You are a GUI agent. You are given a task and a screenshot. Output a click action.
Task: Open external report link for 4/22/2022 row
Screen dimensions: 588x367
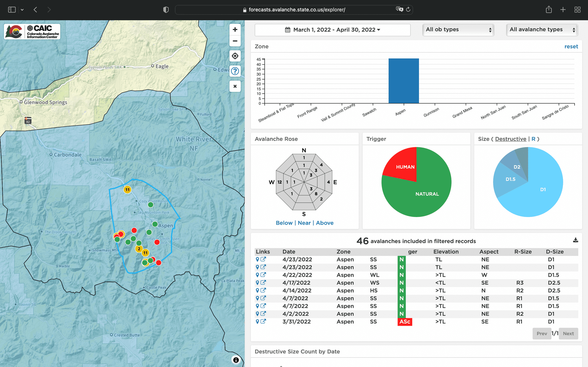263,275
